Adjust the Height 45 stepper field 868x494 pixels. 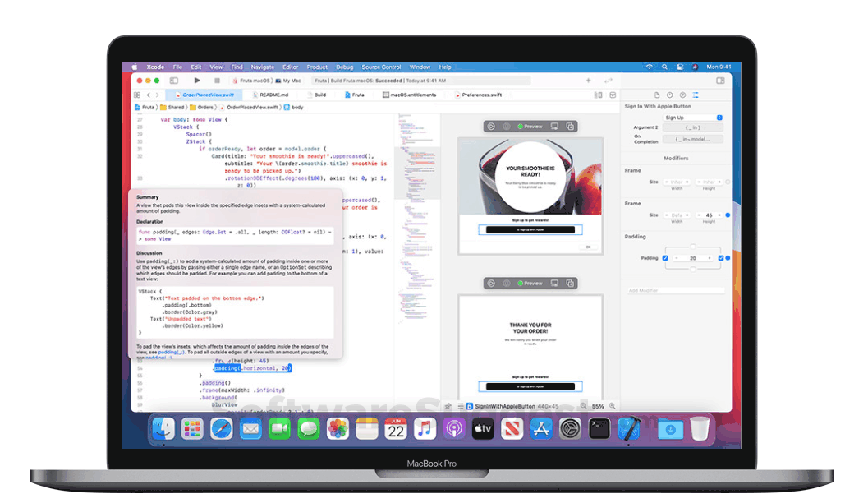click(710, 215)
